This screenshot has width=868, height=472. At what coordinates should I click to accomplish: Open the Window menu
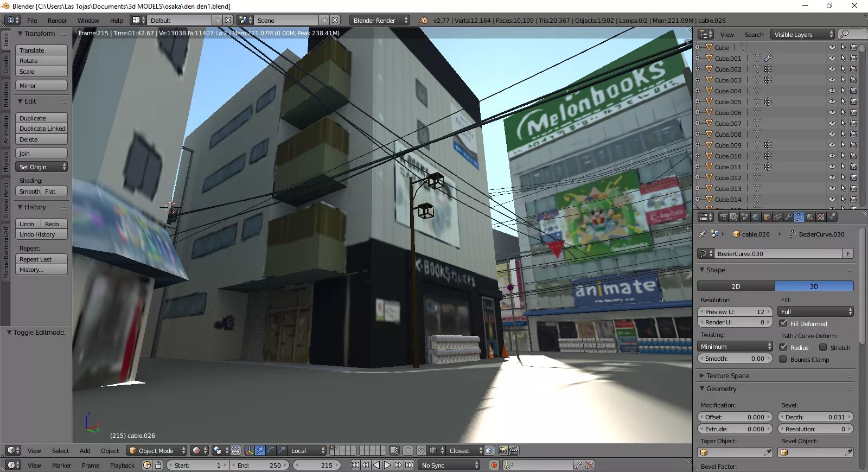tap(88, 20)
